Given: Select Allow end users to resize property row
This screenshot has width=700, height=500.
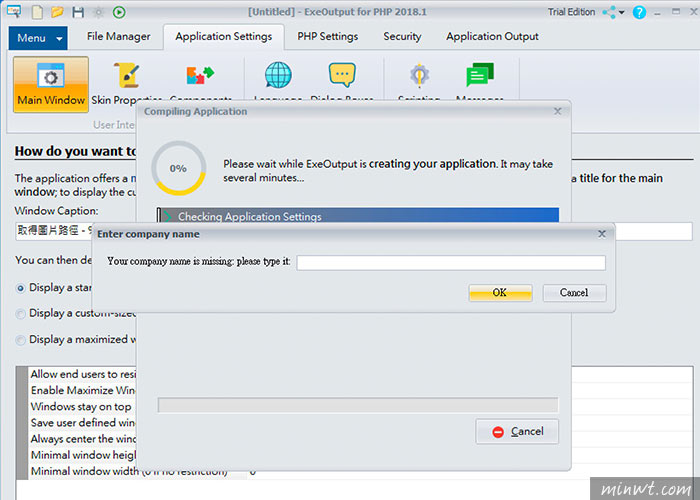Looking at the screenshot, I should click(83, 374).
